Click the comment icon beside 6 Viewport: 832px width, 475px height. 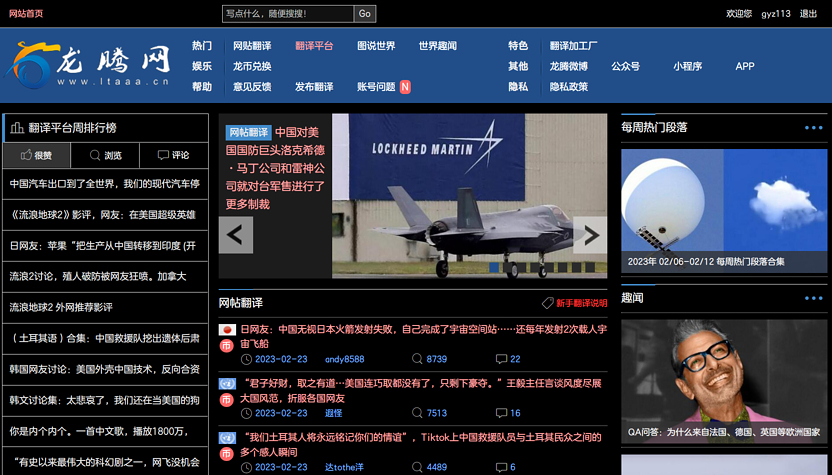pos(501,467)
